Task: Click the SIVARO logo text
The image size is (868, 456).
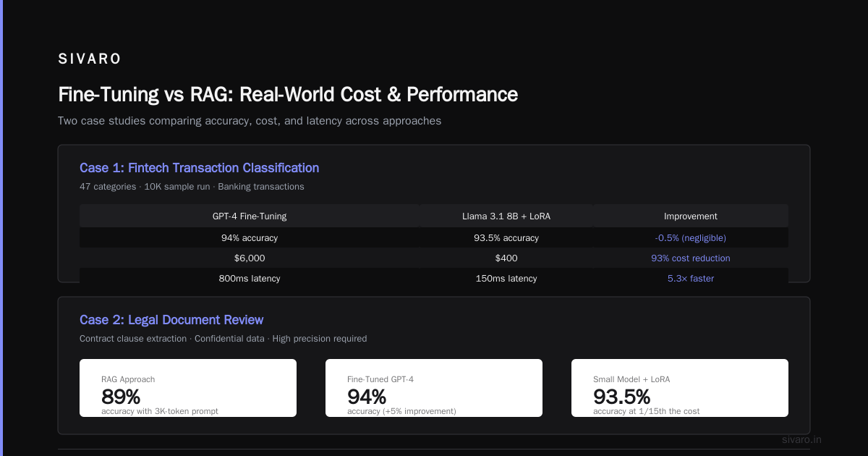Action: tap(90, 59)
